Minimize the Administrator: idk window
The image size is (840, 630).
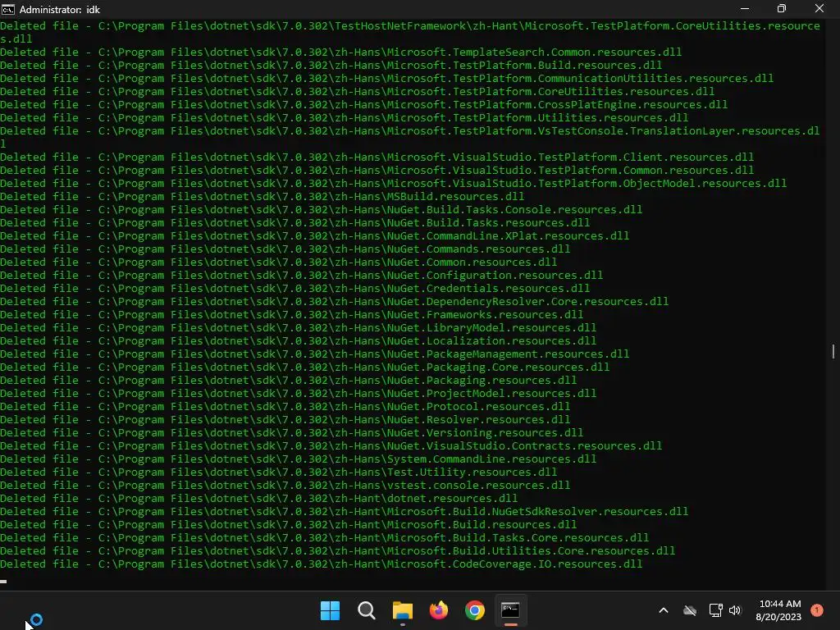745,8
